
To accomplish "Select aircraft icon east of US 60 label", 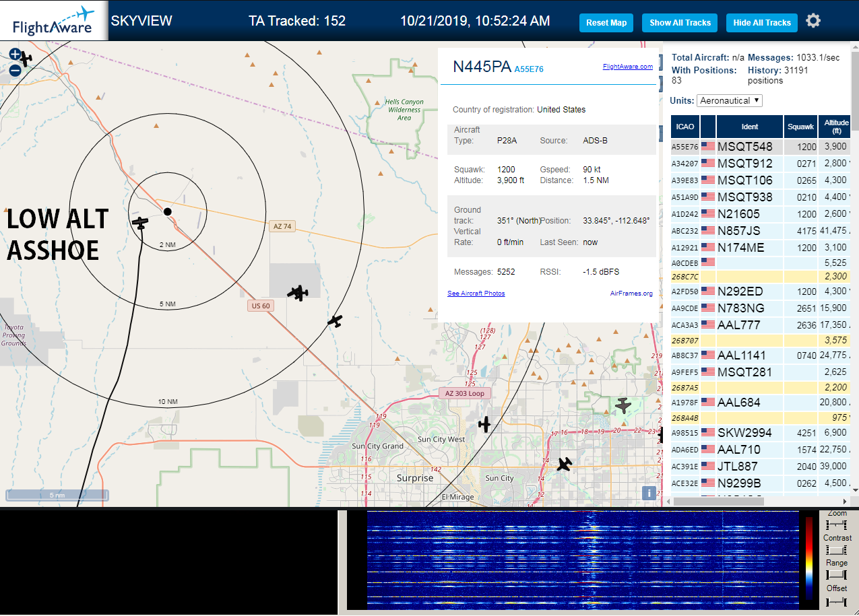I will (335, 321).
